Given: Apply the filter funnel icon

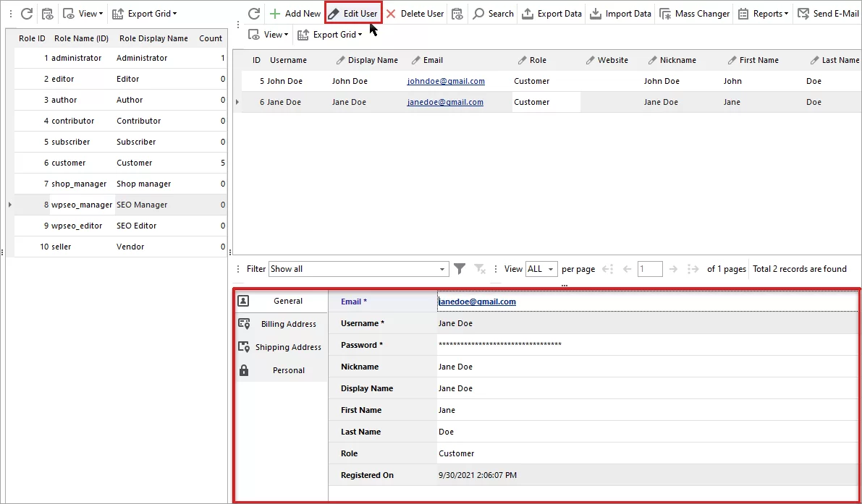Looking at the screenshot, I should (460, 268).
